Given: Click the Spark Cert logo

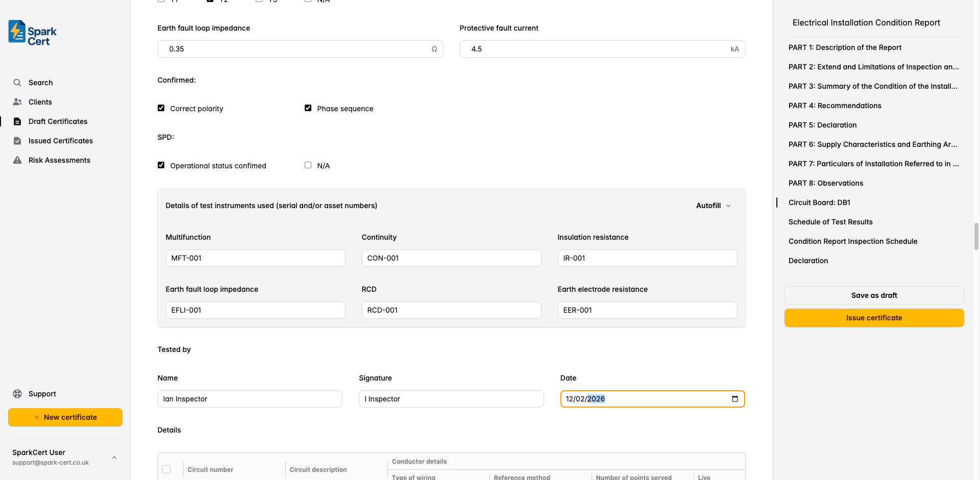Looking at the screenshot, I should pyautogui.click(x=32, y=33).
